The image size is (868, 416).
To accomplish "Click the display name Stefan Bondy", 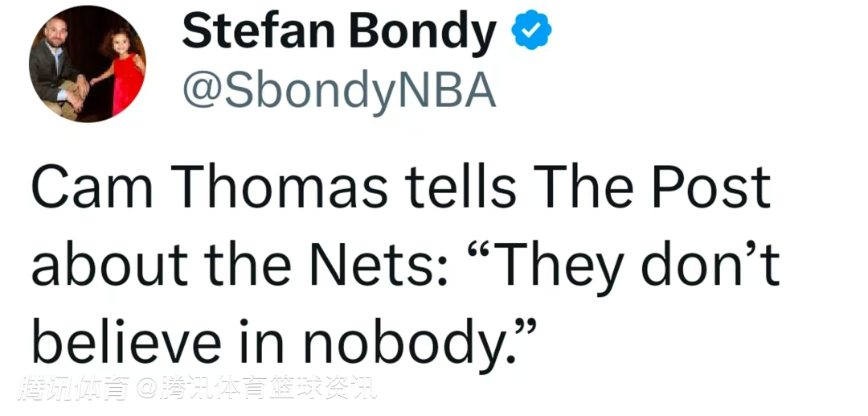I will tap(338, 33).
